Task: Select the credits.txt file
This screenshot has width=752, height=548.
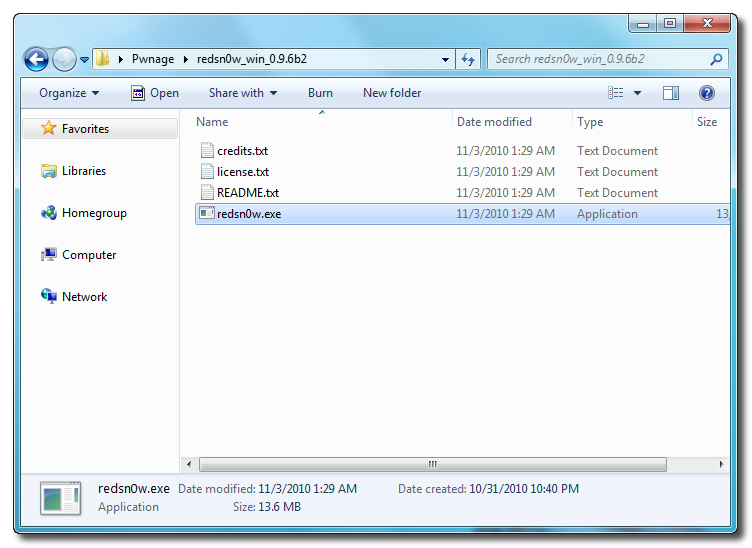Action: coord(242,151)
